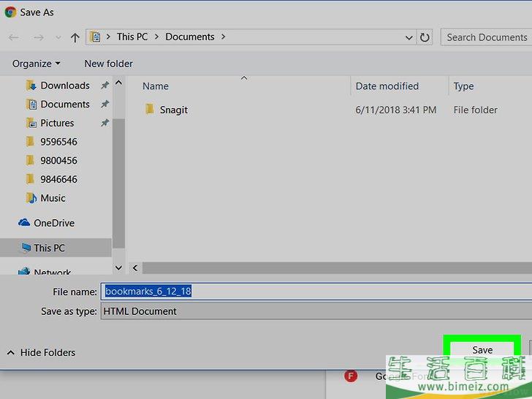Click the New folder button
This screenshot has height=399, width=532.
pos(108,64)
